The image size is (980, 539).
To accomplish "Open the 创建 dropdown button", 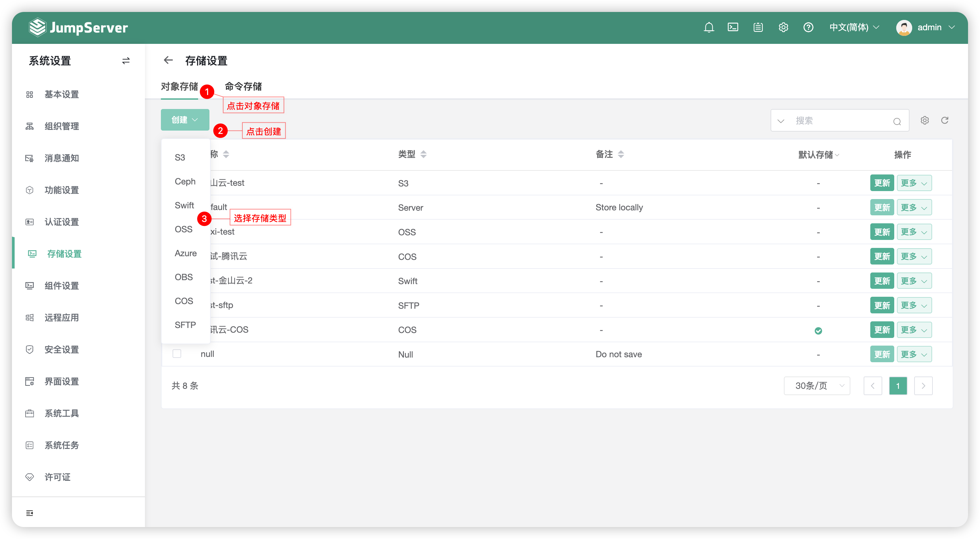I will (185, 120).
